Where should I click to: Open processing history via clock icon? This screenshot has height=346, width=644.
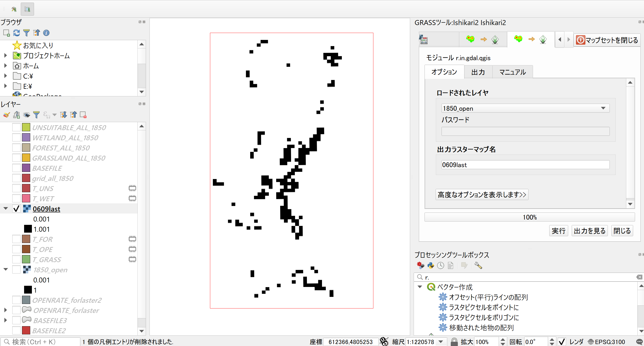point(441,265)
